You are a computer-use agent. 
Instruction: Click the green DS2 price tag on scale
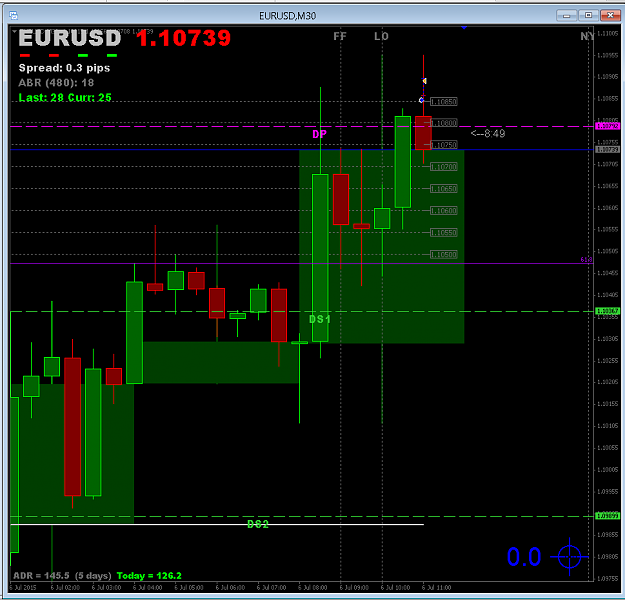click(x=607, y=516)
